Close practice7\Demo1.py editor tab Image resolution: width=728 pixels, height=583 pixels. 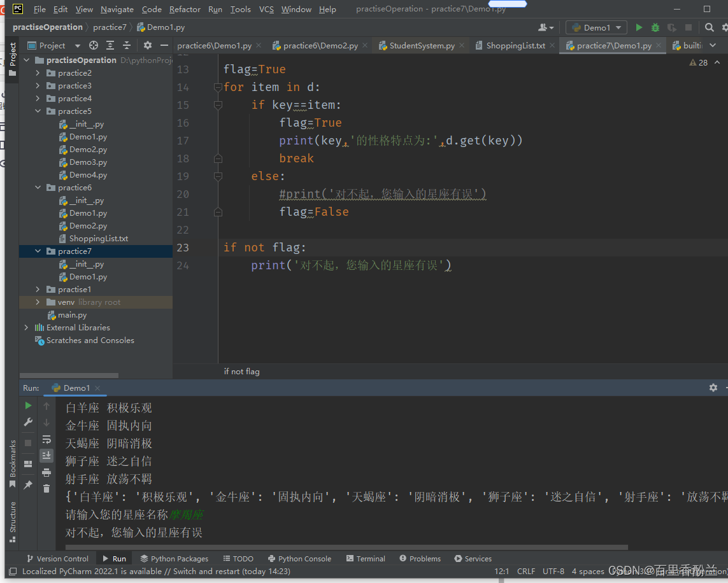[x=659, y=45]
